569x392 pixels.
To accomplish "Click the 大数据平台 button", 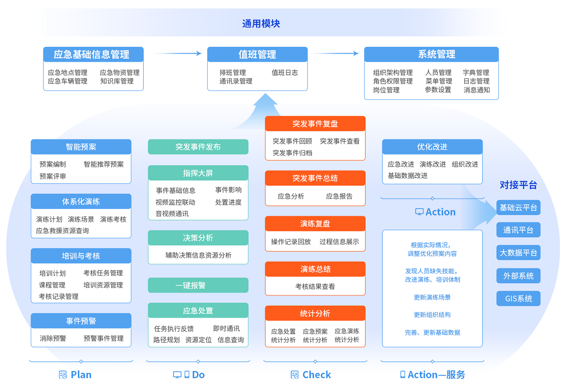I will [x=518, y=253].
